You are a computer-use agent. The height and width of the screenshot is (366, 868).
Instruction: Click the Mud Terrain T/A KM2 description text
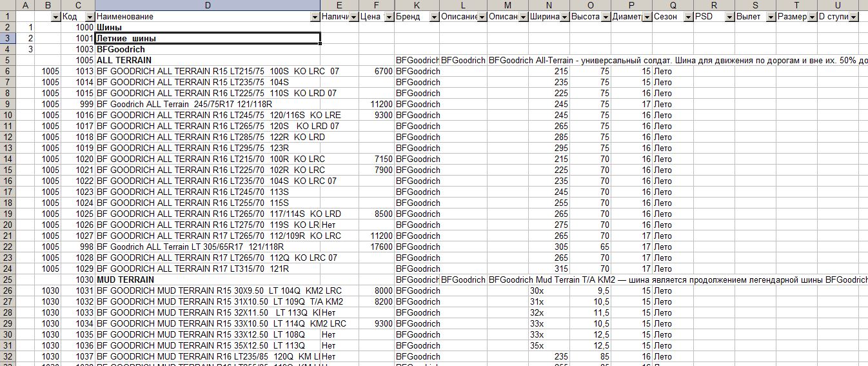(678, 280)
